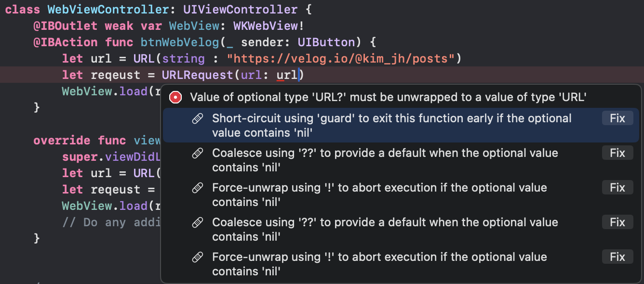Click bandage icon beside the 'guard' suggestion
This screenshot has width=644, height=284.
pos(198,119)
